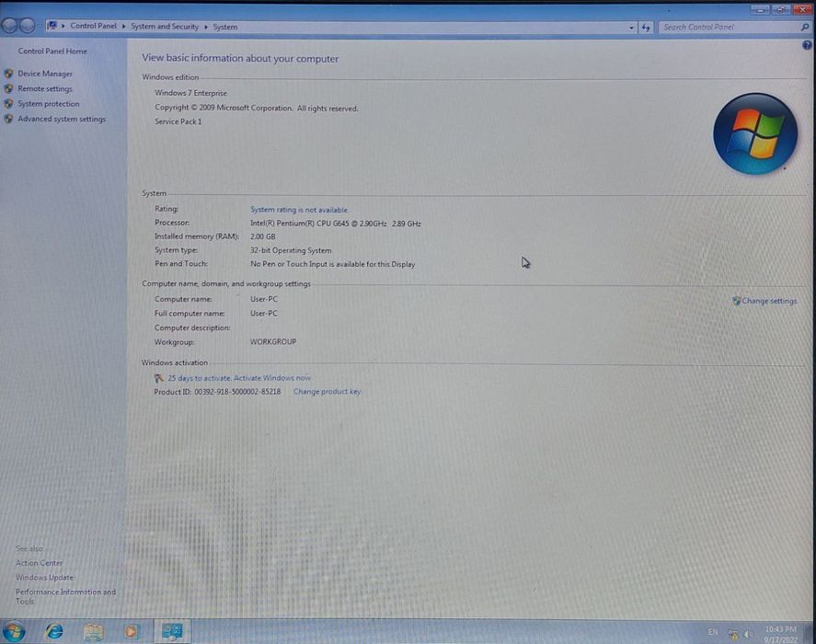Click the EN language indicator in tray
Image resolution: width=816 pixels, height=644 pixels.
713,632
